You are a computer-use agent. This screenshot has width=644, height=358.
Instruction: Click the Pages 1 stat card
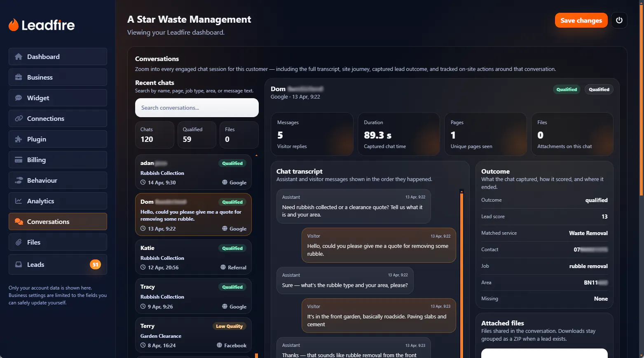pos(485,134)
